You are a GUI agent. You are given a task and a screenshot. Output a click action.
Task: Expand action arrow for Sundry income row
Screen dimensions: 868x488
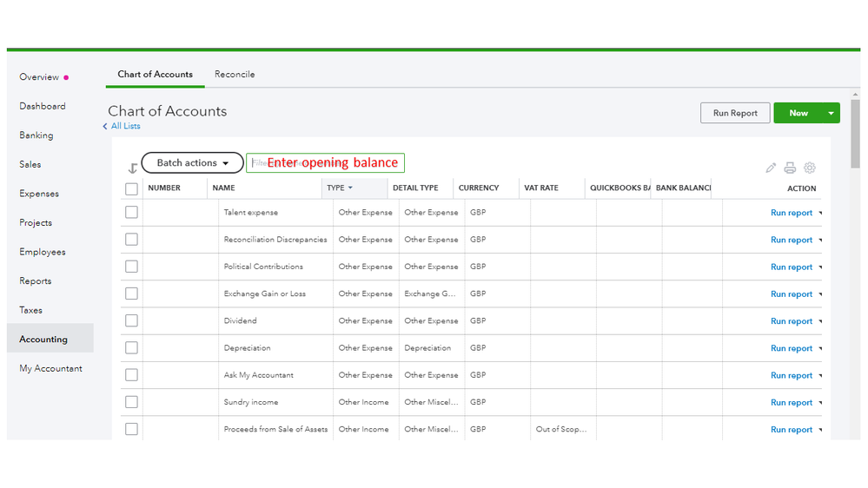820,403
